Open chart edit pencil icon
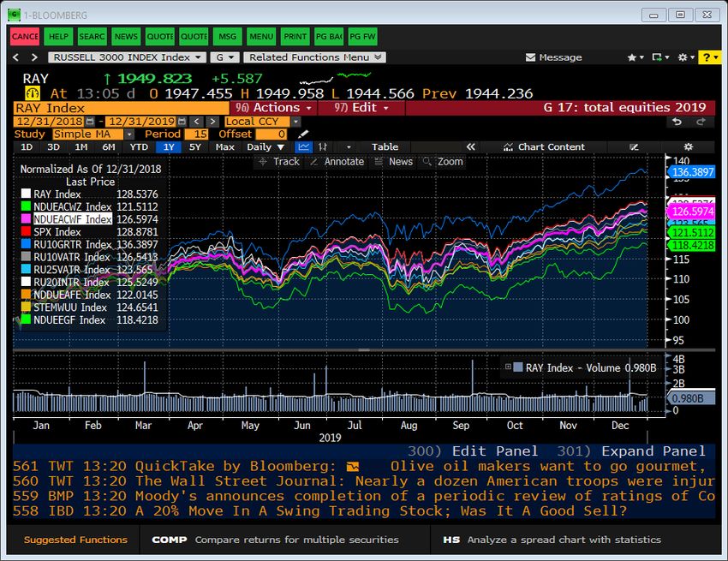Image resolution: width=728 pixels, height=561 pixels. pyautogui.click(x=634, y=147)
